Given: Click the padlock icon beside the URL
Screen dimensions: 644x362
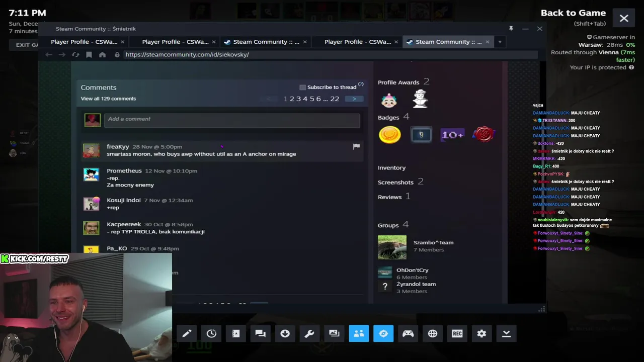Looking at the screenshot, I should click(x=117, y=54).
